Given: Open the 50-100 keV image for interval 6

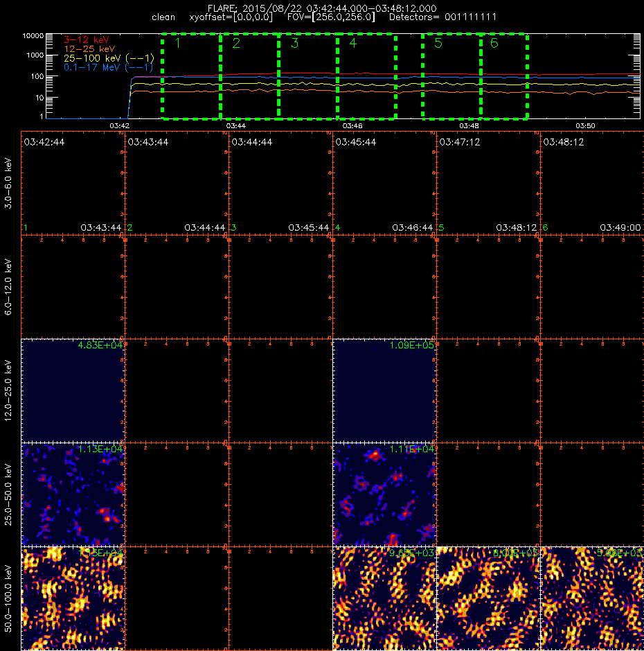Looking at the screenshot, I should click(592, 598).
